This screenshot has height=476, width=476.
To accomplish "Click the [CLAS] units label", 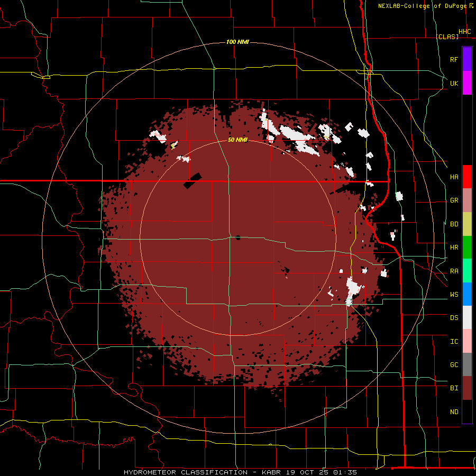I will click(x=447, y=36).
